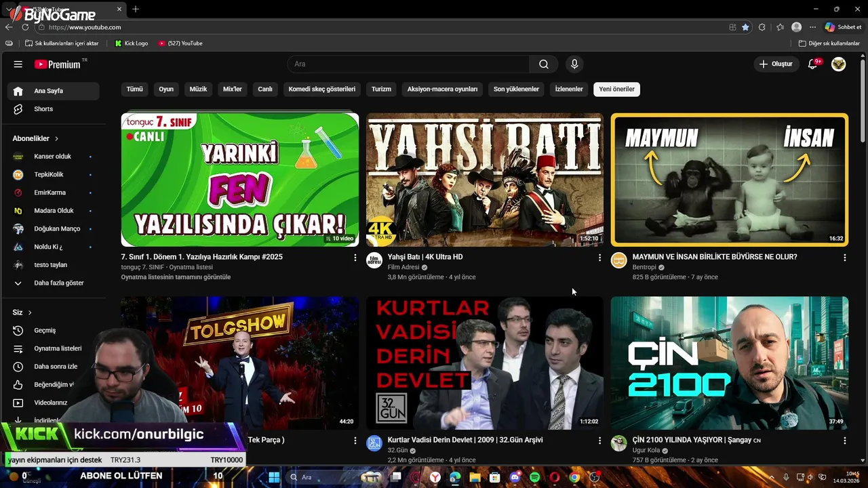The width and height of the screenshot is (868, 488).
Task: Open a new browser tab
Action: 136,9
